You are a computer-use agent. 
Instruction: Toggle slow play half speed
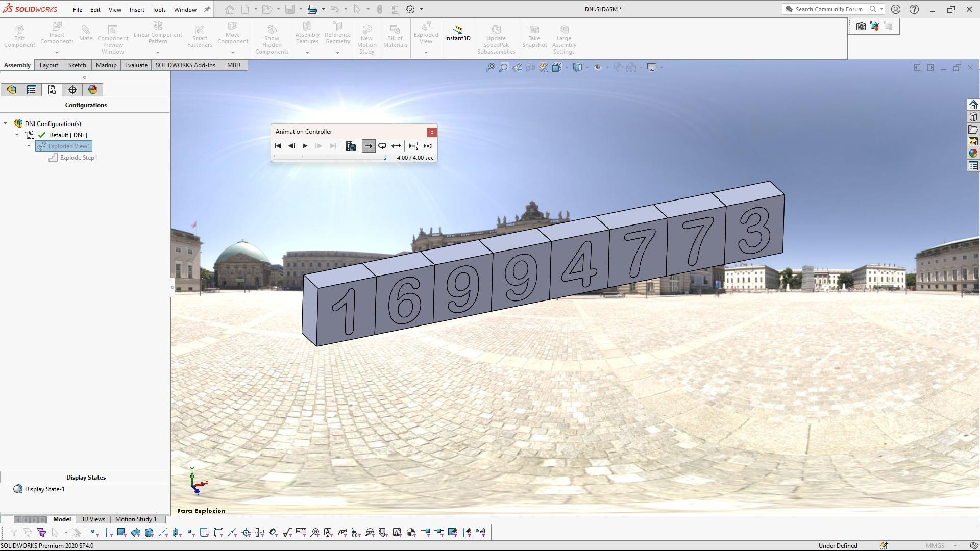pos(413,146)
